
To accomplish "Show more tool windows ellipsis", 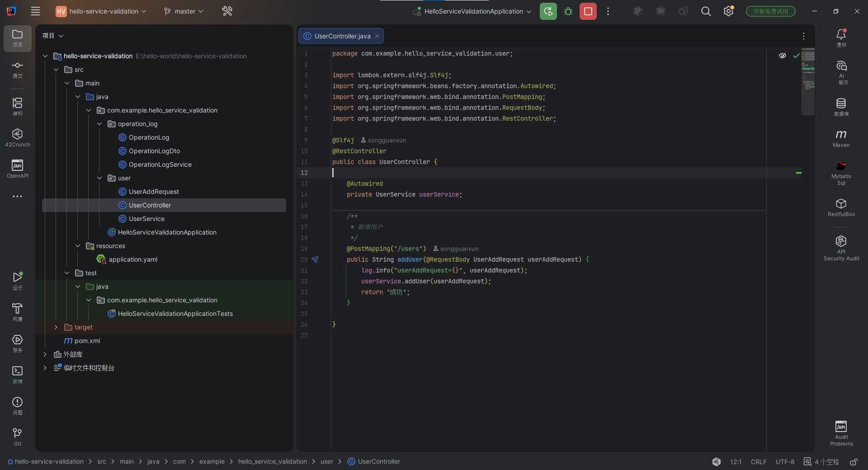I will pyautogui.click(x=18, y=197).
